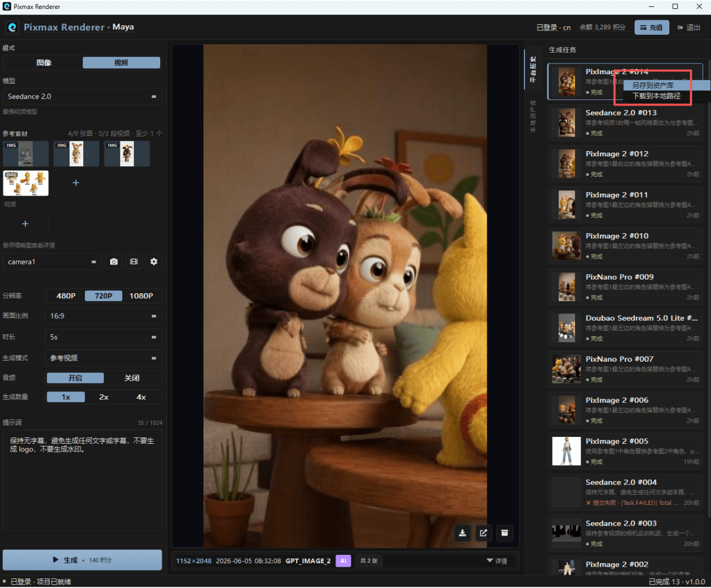Select the gray character reference image thumbnail
Viewport: 711px width, 588px height.
(x=26, y=154)
